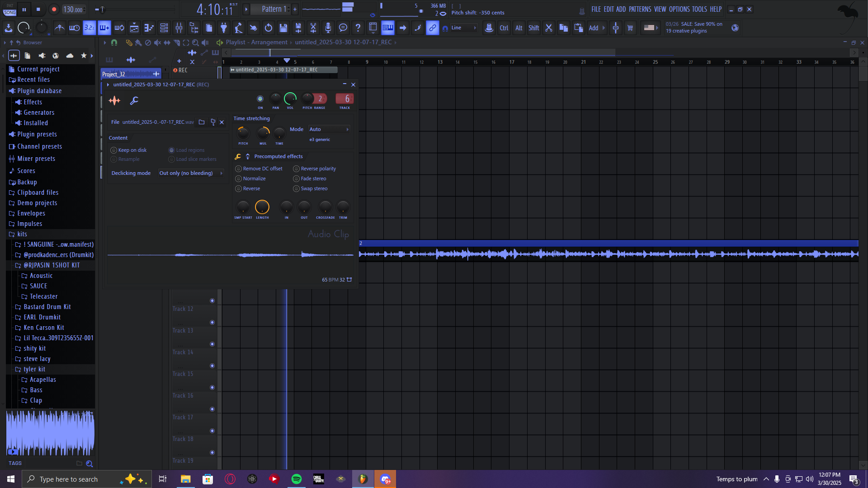This screenshot has height=488, width=868.
Task: Toggle the metronome icon
Action: pyautogui.click(x=59, y=28)
